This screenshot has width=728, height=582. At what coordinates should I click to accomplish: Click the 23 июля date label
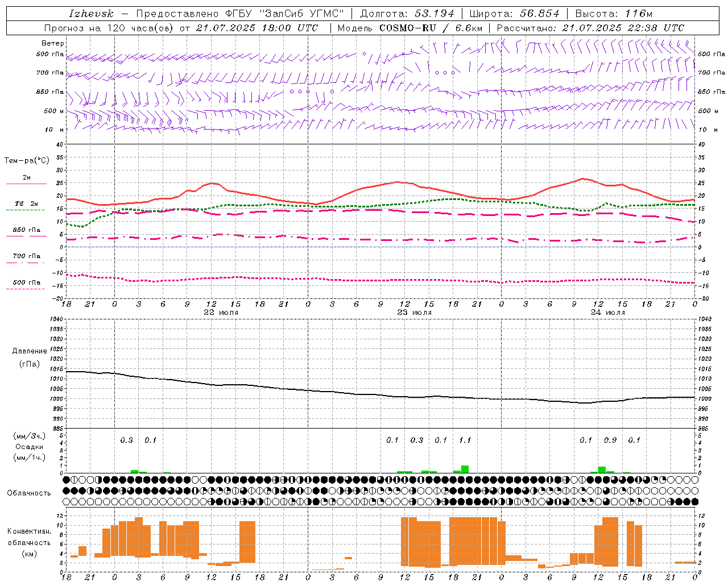pos(415,313)
